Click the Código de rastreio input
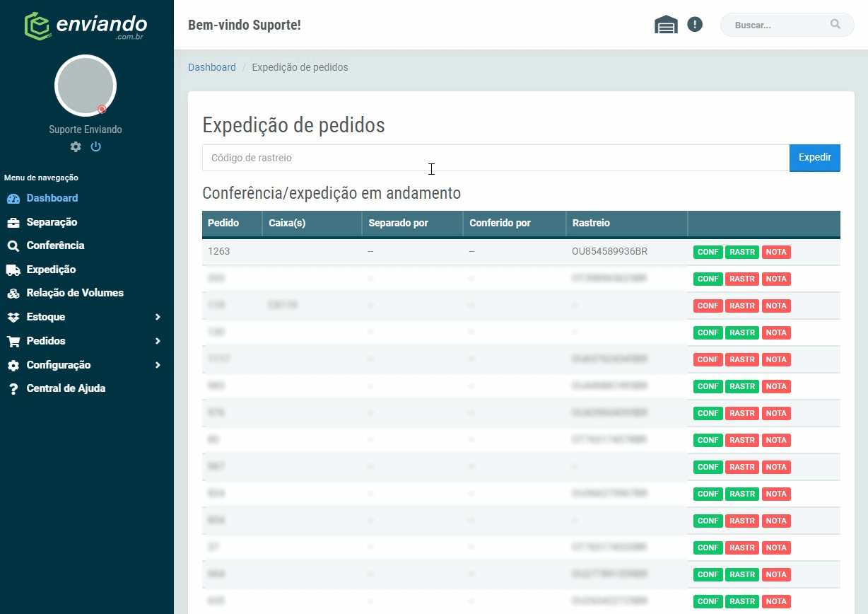The image size is (868, 614). point(495,158)
